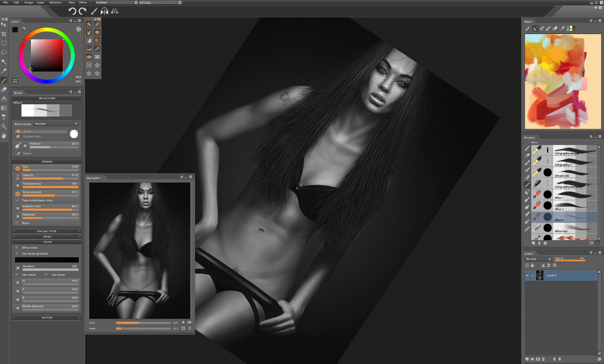Image resolution: width=604 pixels, height=364 pixels.
Task: Open the File menu
Action: pyautogui.click(x=5, y=2)
